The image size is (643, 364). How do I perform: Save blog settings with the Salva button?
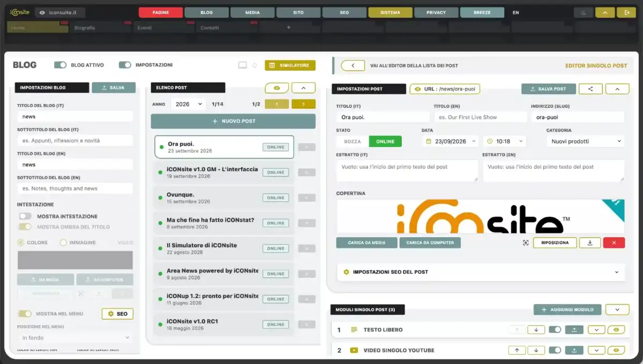tap(114, 88)
